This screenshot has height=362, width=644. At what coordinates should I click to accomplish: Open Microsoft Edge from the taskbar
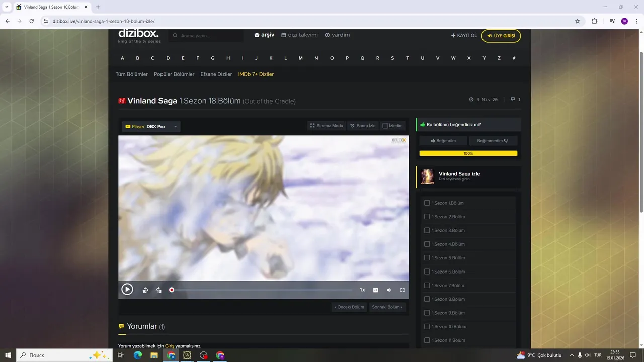click(x=137, y=355)
